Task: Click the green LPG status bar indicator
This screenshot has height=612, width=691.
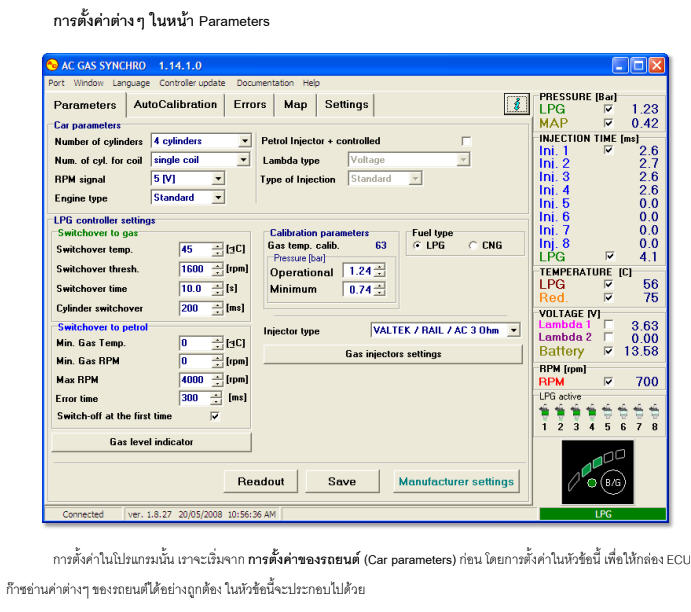Action: pyautogui.click(x=602, y=514)
